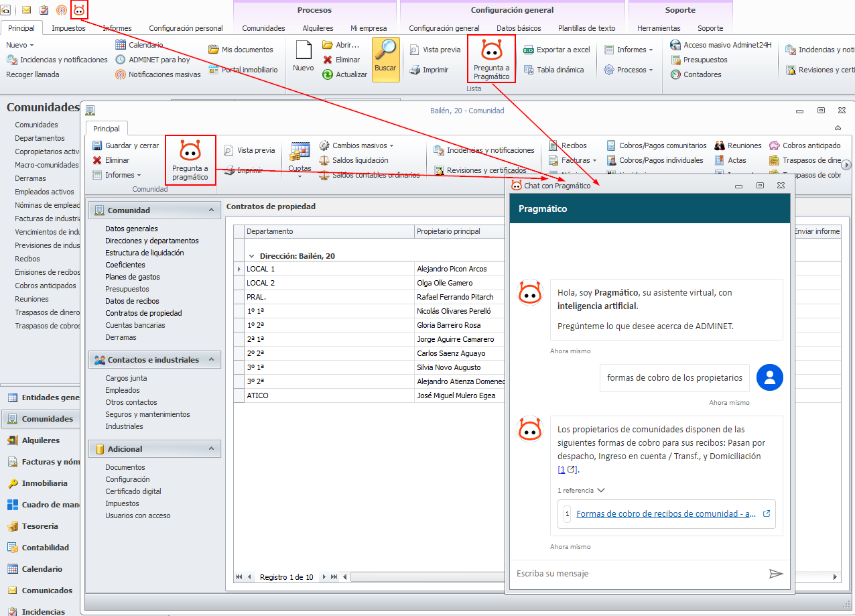Open the Informes dropdown in main ribbon
This screenshot has width=855, height=616.
pyautogui.click(x=629, y=50)
